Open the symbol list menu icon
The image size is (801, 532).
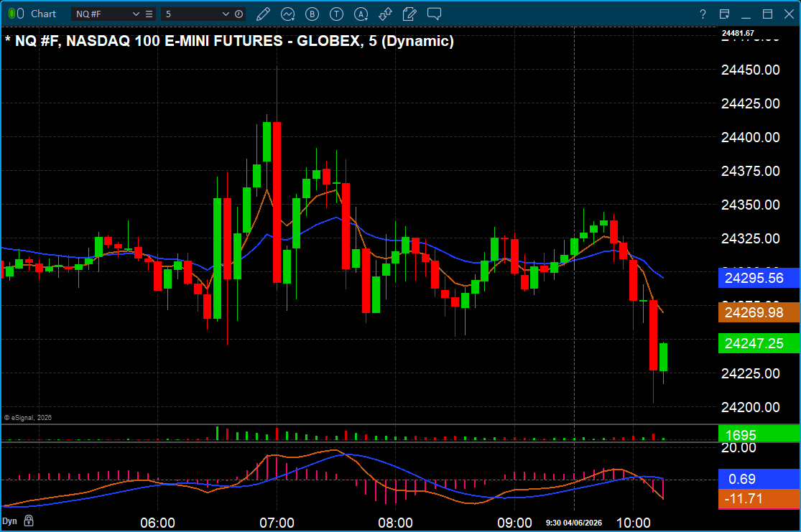pyautogui.click(x=149, y=14)
